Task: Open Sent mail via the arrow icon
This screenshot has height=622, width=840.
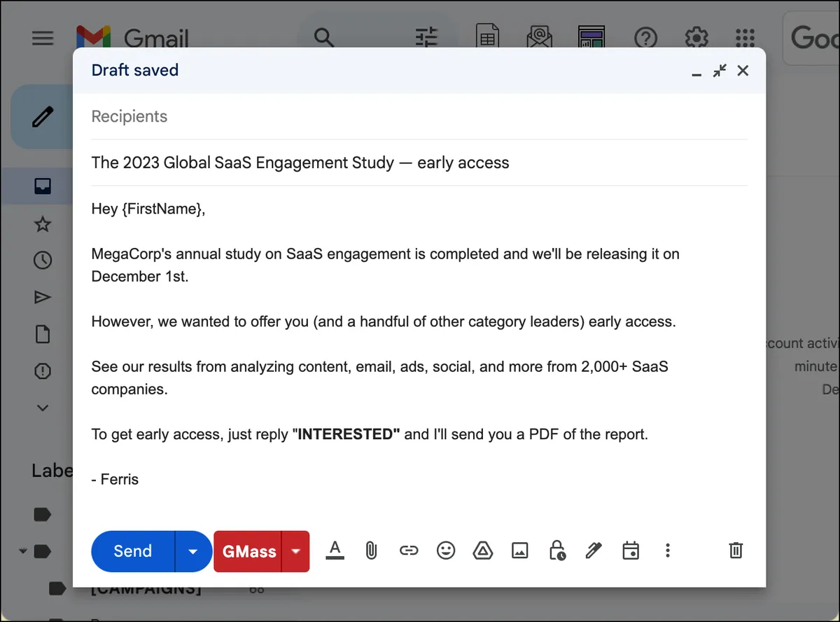Action: coord(43,298)
